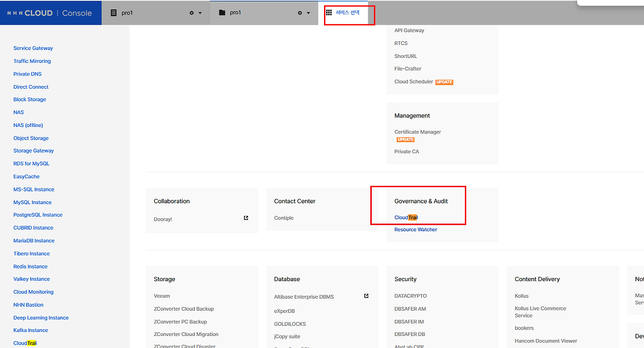Open Direct Connect in the sidebar
Viewport: 644px width, 348px height.
point(31,87)
